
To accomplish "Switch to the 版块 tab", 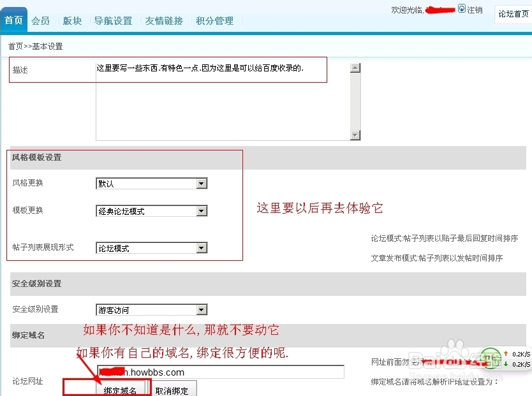I will click(x=71, y=20).
